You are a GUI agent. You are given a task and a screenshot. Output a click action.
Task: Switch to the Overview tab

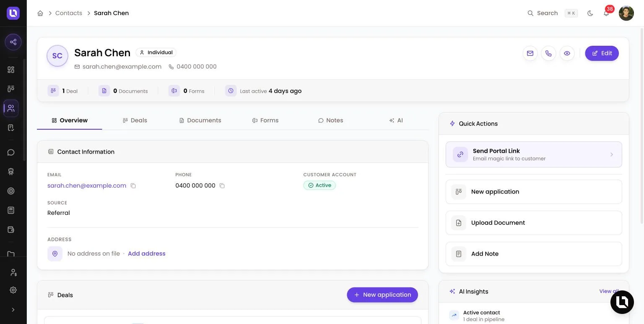pos(70,120)
